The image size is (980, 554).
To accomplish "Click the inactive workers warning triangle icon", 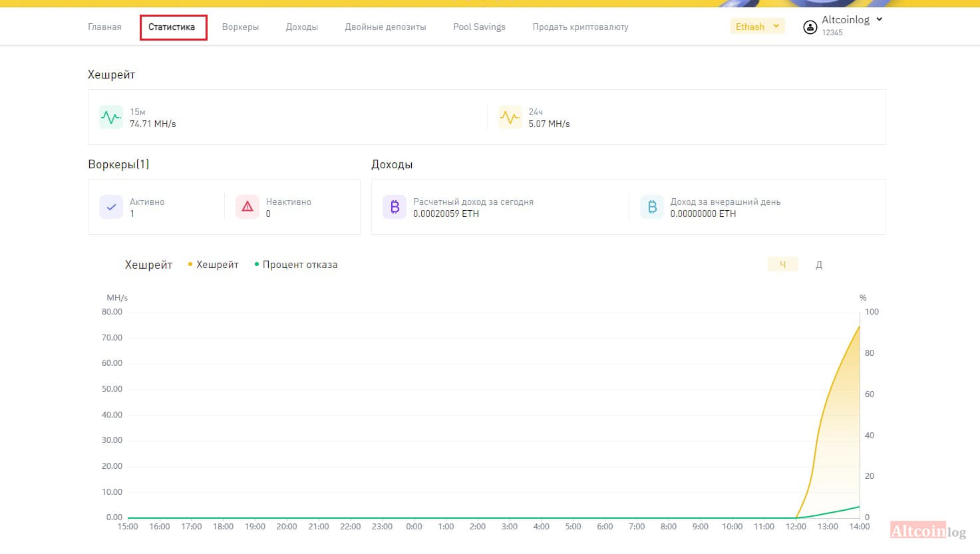I will coord(247,207).
